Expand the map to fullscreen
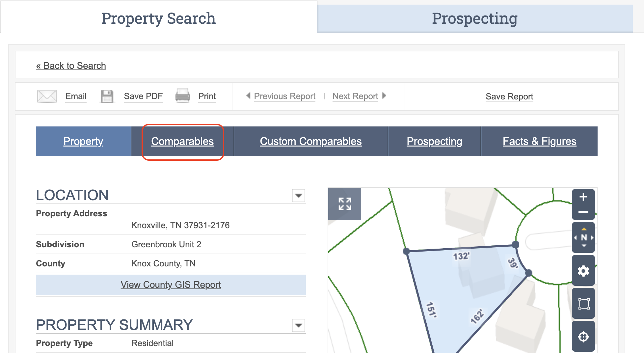 345,204
